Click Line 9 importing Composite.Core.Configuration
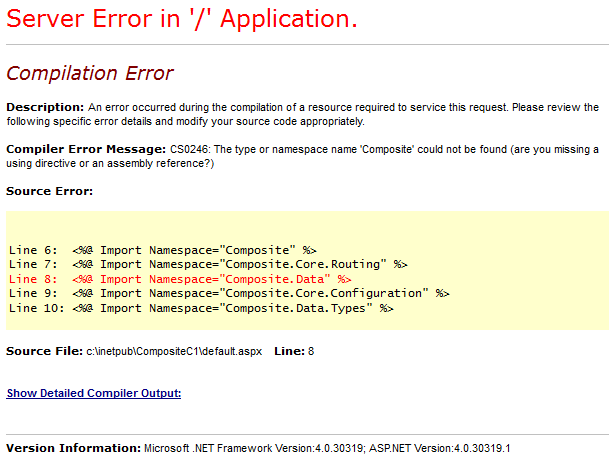This screenshot has width=609, height=471. pyautogui.click(x=229, y=293)
